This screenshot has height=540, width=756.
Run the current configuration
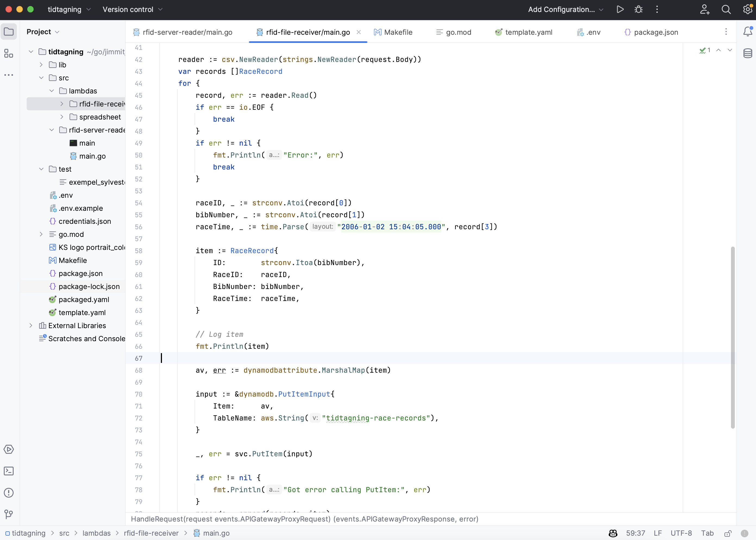click(x=620, y=9)
